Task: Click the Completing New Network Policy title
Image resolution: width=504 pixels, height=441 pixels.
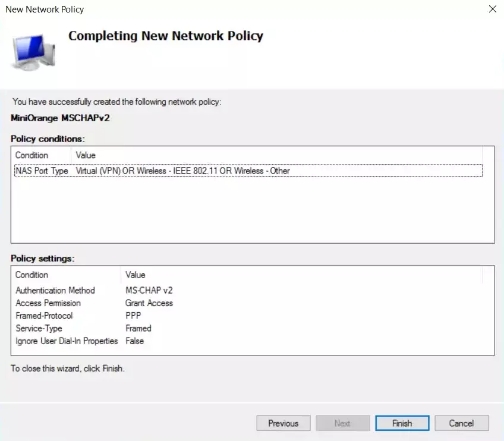Action: [166, 36]
